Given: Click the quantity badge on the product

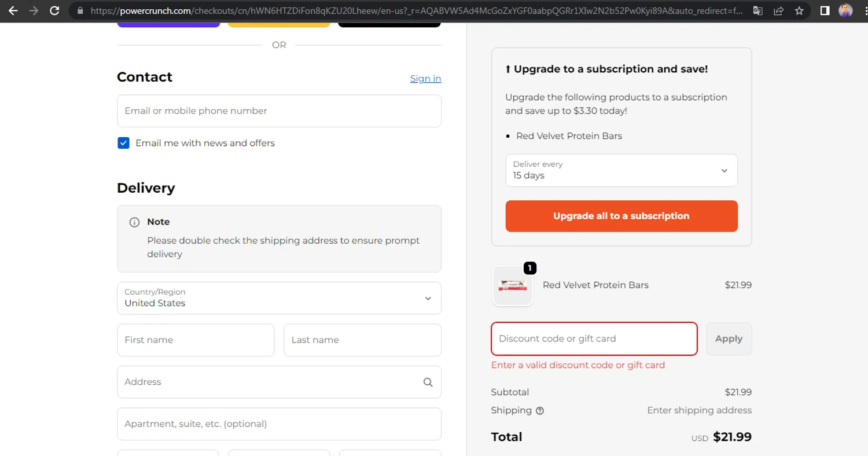Looking at the screenshot, I should (x=530, y=268).
